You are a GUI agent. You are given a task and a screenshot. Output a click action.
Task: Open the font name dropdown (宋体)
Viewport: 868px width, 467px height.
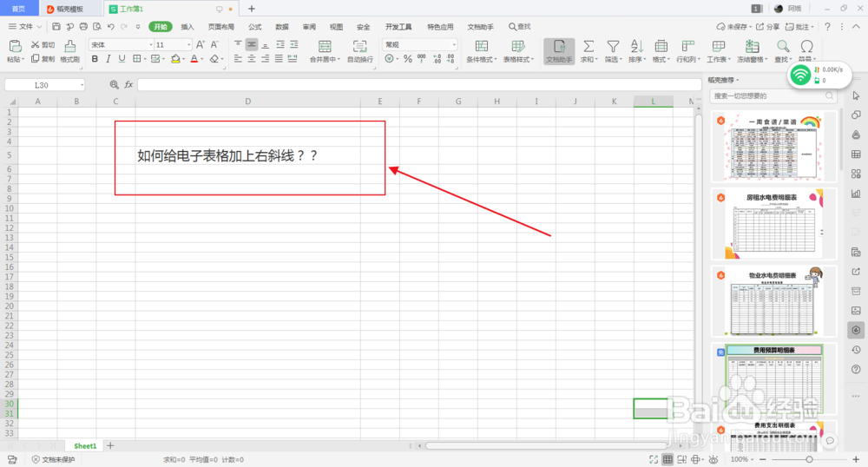(150, 45)
